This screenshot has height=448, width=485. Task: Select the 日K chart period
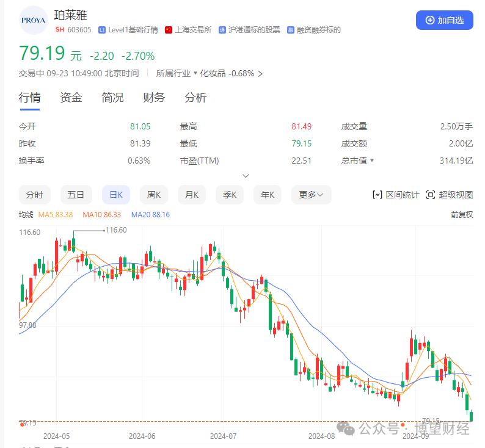click(x=116, y=195)
